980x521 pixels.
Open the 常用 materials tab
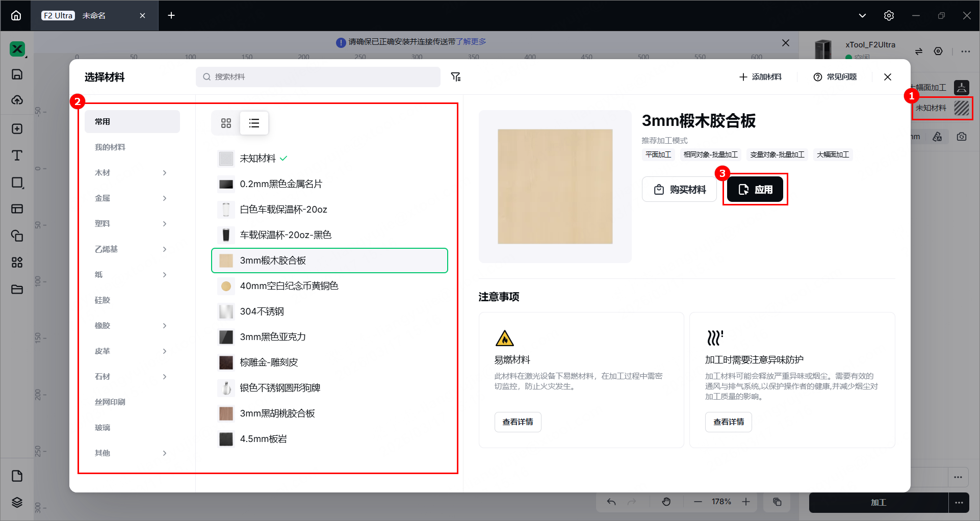pos(132,122)
